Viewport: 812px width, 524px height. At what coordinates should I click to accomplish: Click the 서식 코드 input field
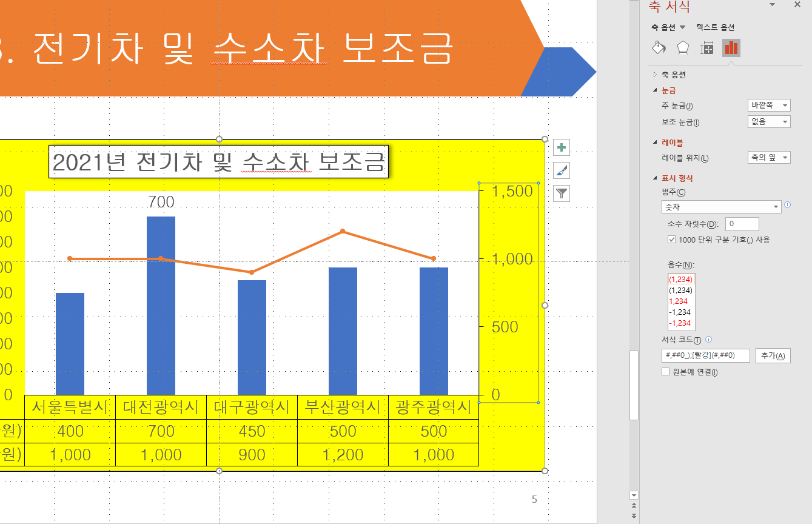[x=706, y=355]
